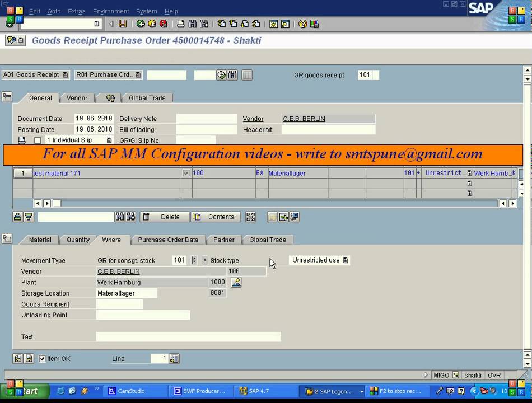Click the CamStudio taskbar button
The width and height of the screenshot is (532, 403).
point(135,391)
